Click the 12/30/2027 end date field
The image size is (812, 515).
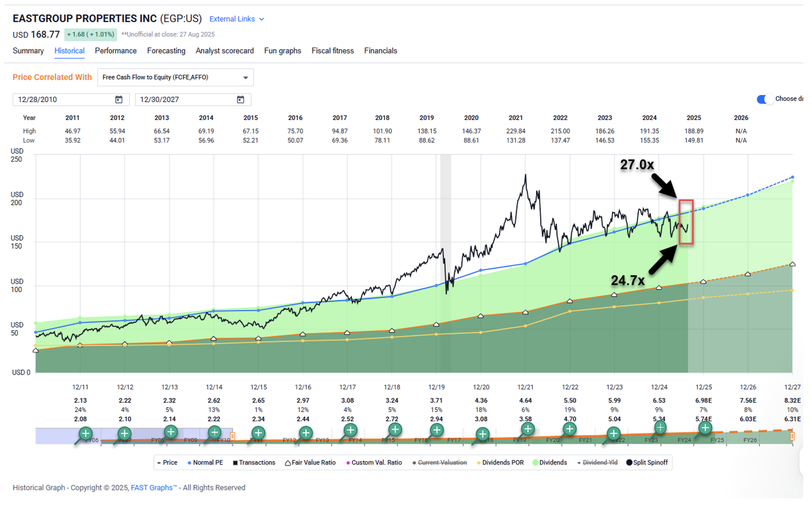pos(193,100)
